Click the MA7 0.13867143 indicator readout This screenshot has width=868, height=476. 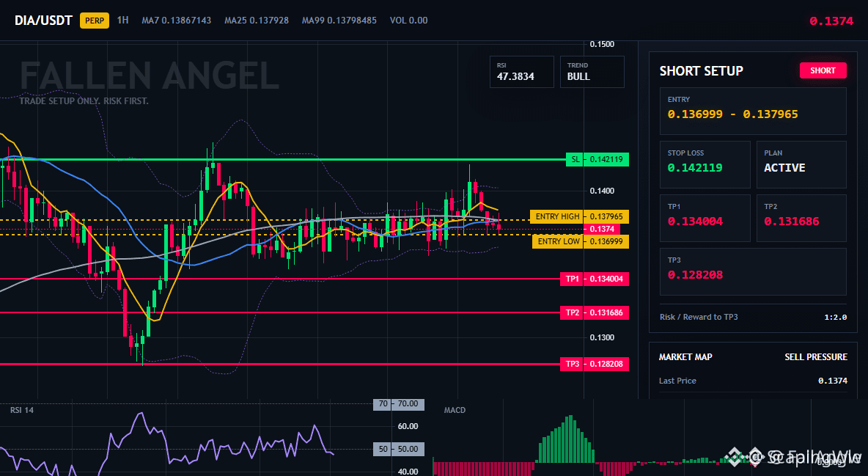(x=176, y=20)
